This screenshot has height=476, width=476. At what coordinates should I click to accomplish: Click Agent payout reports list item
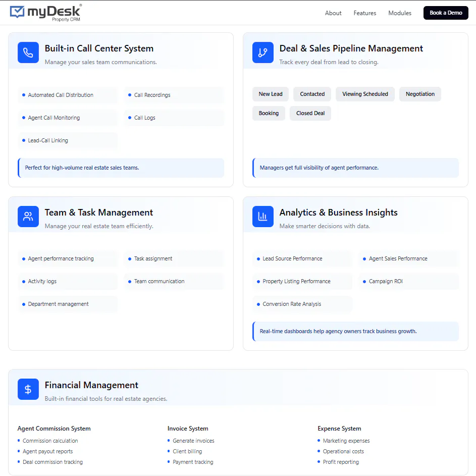(47, 451)
